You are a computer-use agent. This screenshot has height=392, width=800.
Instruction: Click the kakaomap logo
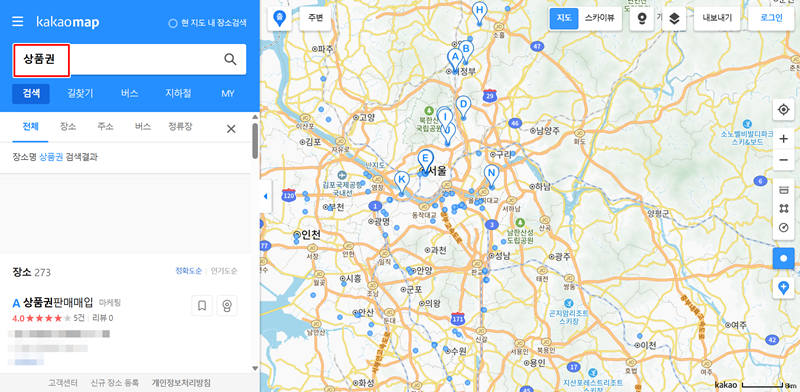[68, 22]
